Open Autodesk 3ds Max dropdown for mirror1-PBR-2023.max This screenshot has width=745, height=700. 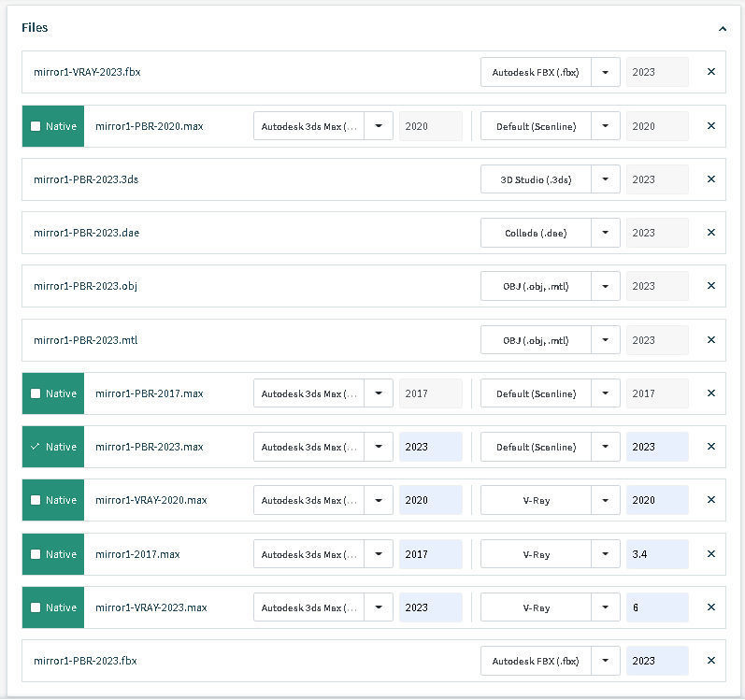[x=379, y=447]
